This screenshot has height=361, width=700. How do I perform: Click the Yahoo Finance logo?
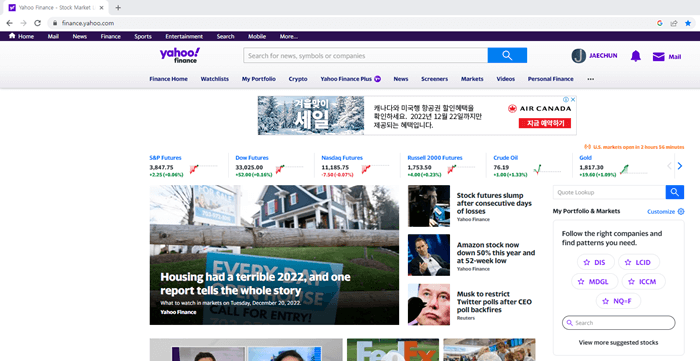pyautogui.click(x=180, y=55)
